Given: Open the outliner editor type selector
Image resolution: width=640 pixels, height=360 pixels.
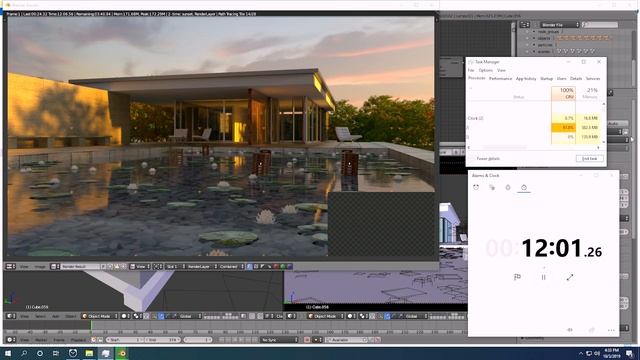Looking at the screenshot, I should tap(524, 25).
